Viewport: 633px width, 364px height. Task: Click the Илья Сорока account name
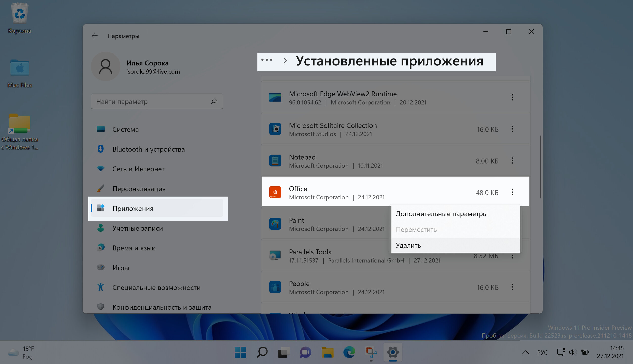tap(147, 63)
